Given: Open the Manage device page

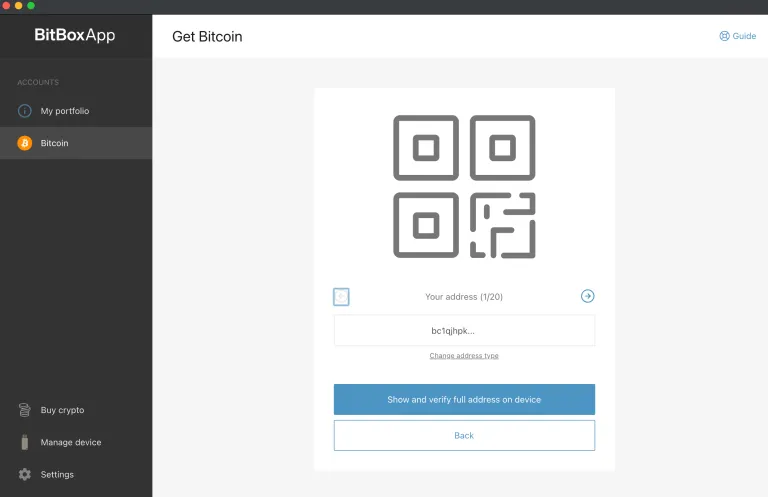Looking at the screenshot, I should pos(70,442).
